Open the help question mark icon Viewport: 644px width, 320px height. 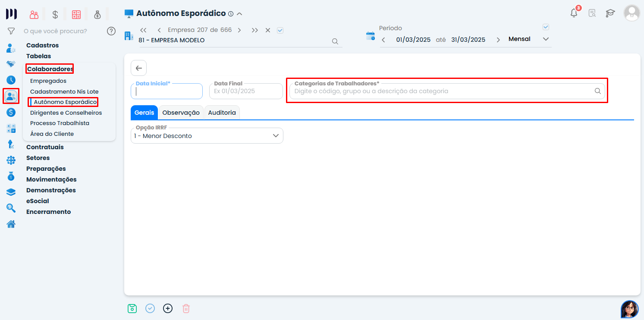click(x=111, y=31)
